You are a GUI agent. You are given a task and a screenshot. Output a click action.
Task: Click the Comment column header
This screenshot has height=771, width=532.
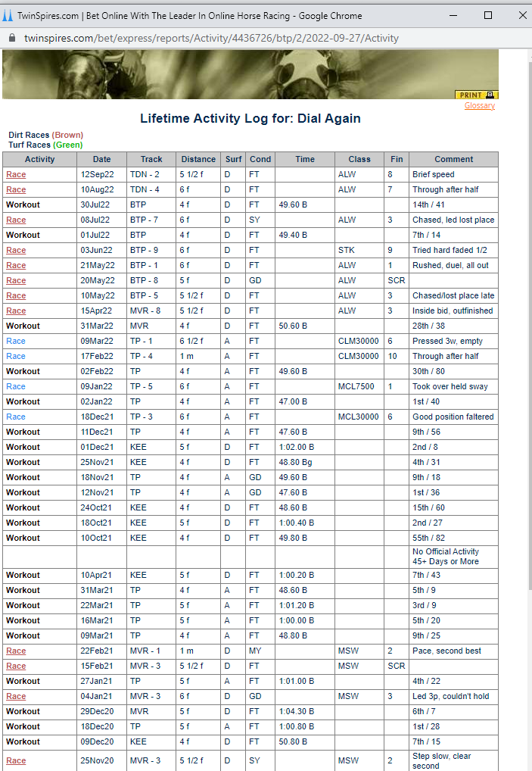[x=454, y=159]
